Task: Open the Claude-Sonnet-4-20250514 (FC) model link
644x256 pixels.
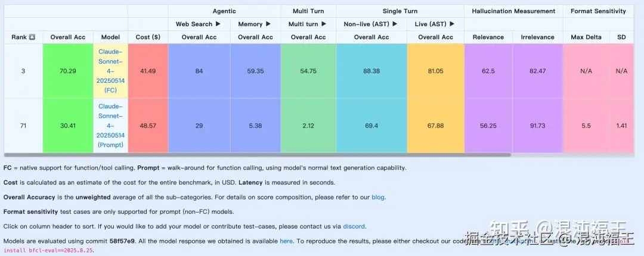Action: (110, 71)
